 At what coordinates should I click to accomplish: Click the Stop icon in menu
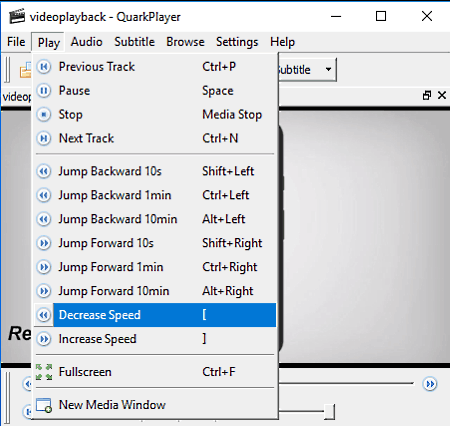click(44, 115)
